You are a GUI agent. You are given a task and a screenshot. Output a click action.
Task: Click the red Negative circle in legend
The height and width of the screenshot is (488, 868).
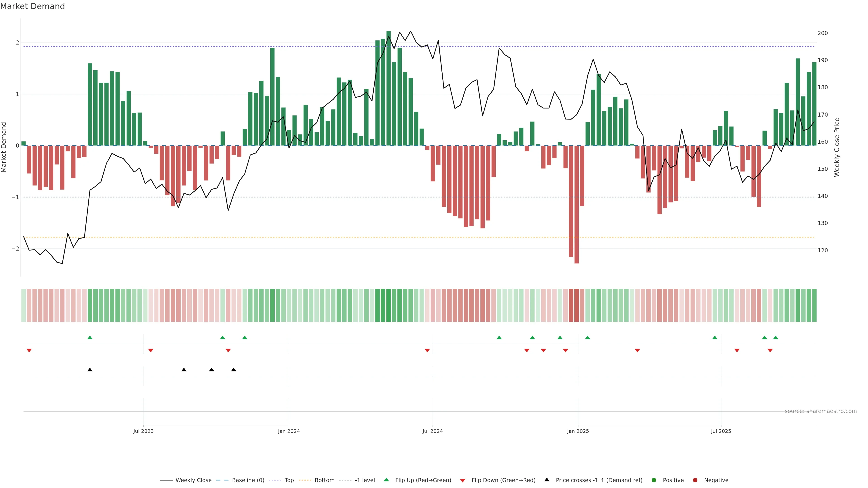[695, 480]
